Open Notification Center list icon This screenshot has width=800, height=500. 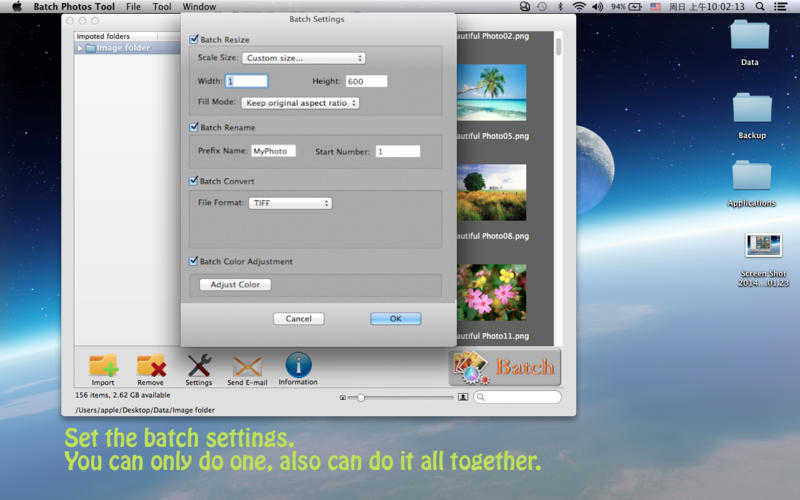780,7
